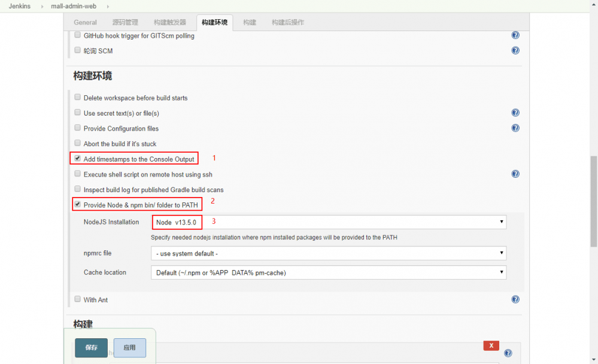The width and height of the screenshot is (598, 364).
Task: Check Use secret text(s) or file(s)
Action: click(77, 113)
